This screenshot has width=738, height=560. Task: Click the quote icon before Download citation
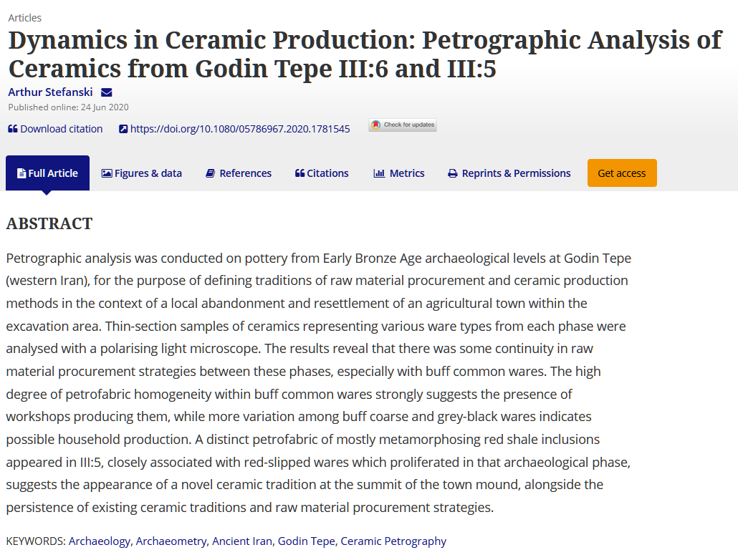[x=12, y=130]
